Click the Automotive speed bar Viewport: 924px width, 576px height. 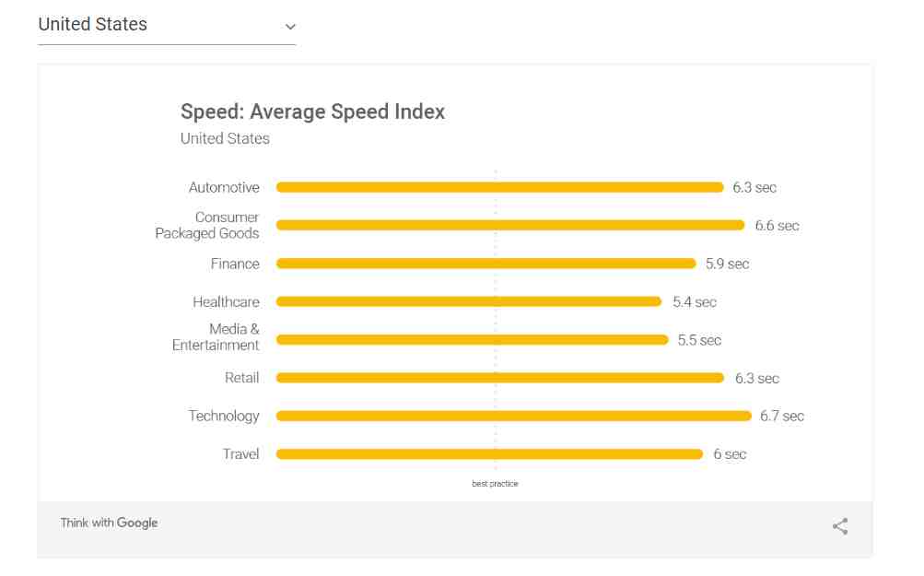coord(499,187)
